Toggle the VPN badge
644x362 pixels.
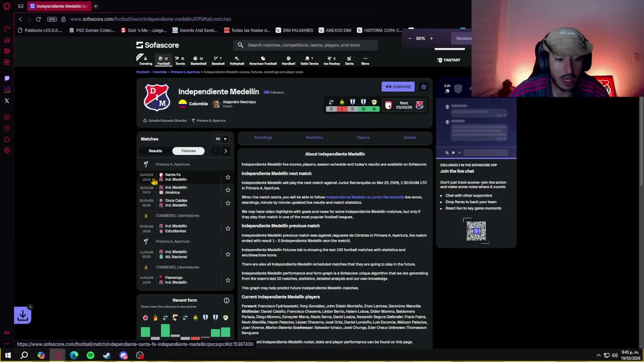coord(52,19)
